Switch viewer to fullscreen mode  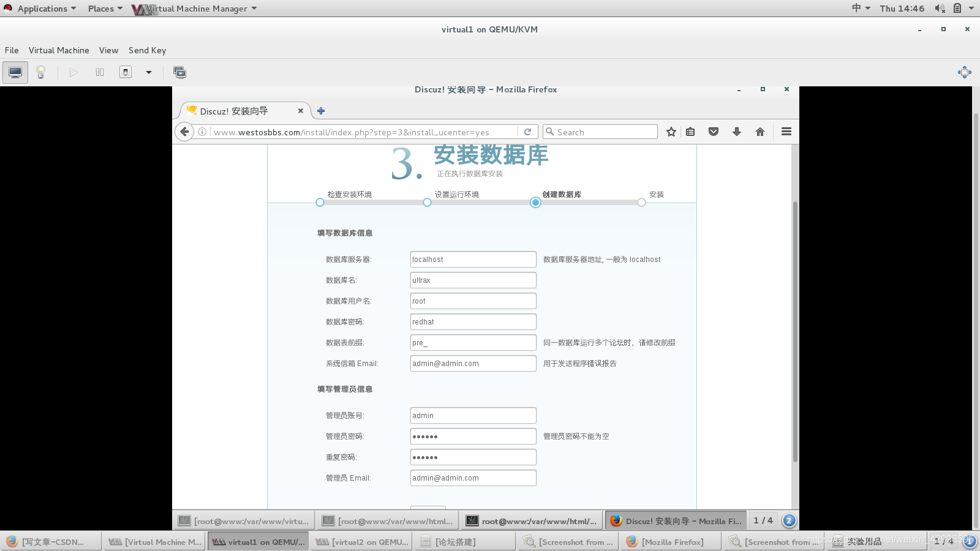(x=965, y=72)
